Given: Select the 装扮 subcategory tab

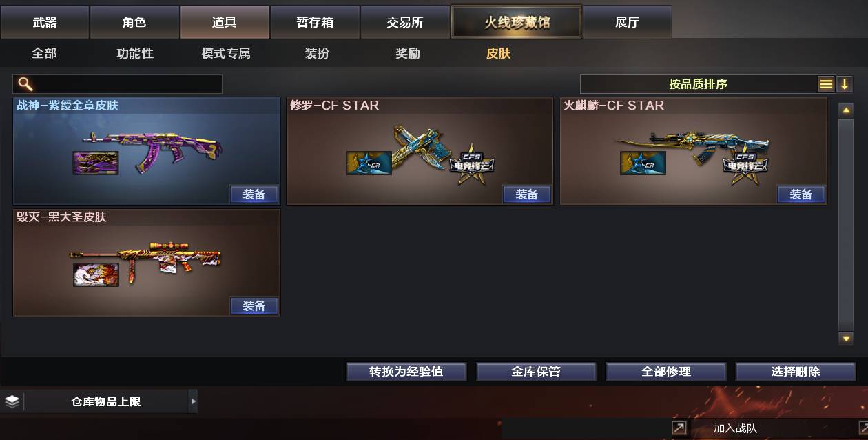Looking at the screenshot, I should (317, 53).
